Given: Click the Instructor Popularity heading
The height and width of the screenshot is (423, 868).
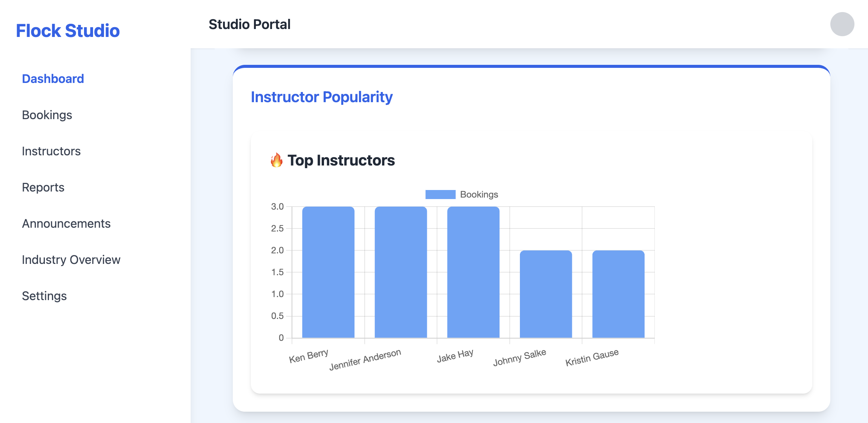Looking at the screenshot, I should point(321,97).
